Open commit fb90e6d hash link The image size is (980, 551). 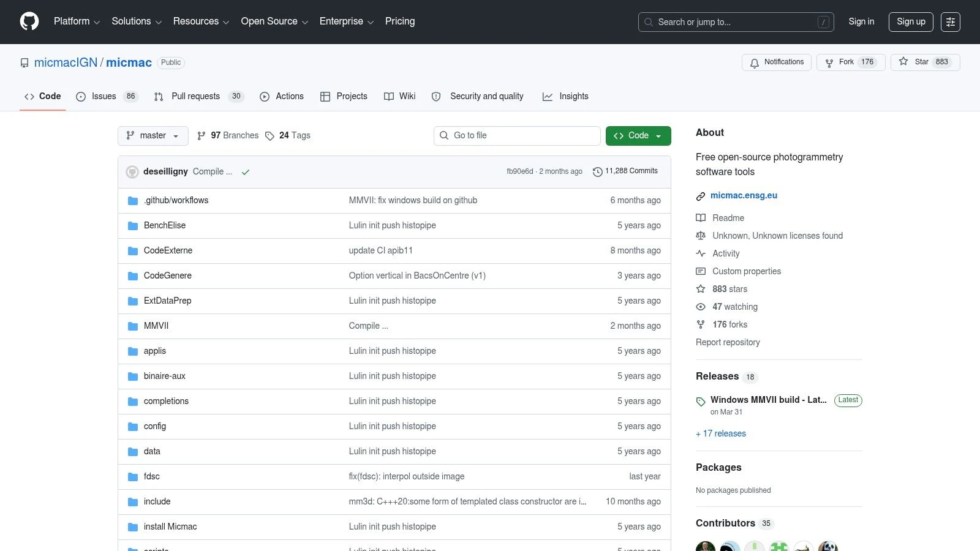click(520, 171)
